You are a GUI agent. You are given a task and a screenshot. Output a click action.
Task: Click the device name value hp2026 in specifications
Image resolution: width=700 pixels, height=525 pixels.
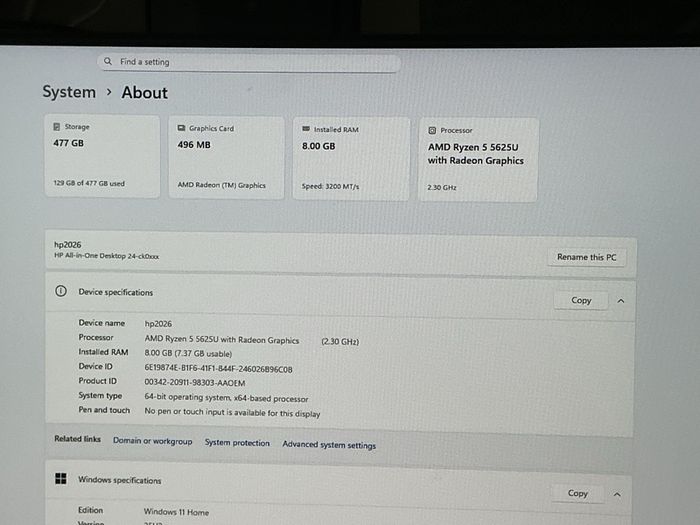point(158,324)
